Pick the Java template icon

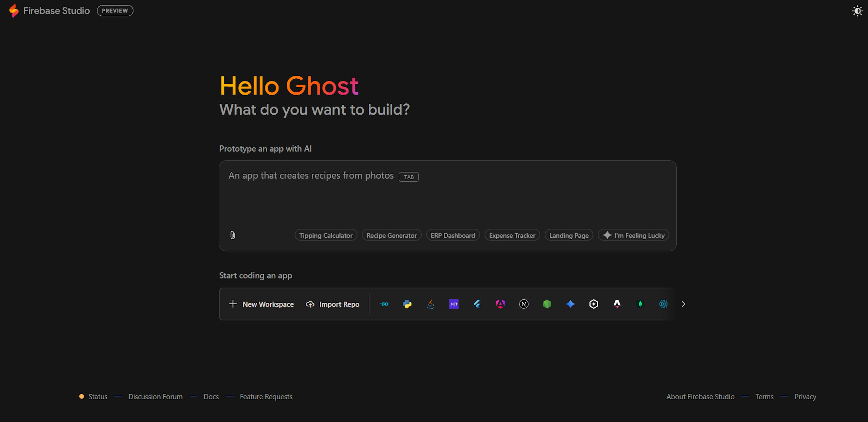coord(430,304)
